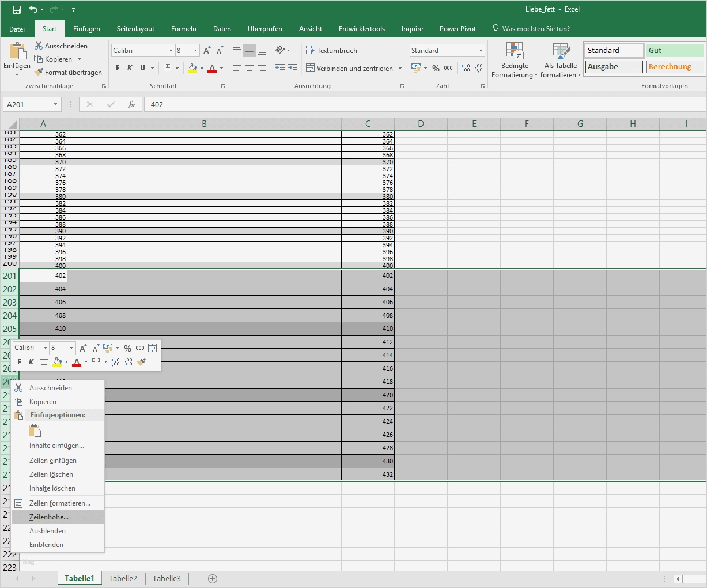The image size is (707, 588).
Task: Open the Standard number format dropdown
Action: coord(481,51)
